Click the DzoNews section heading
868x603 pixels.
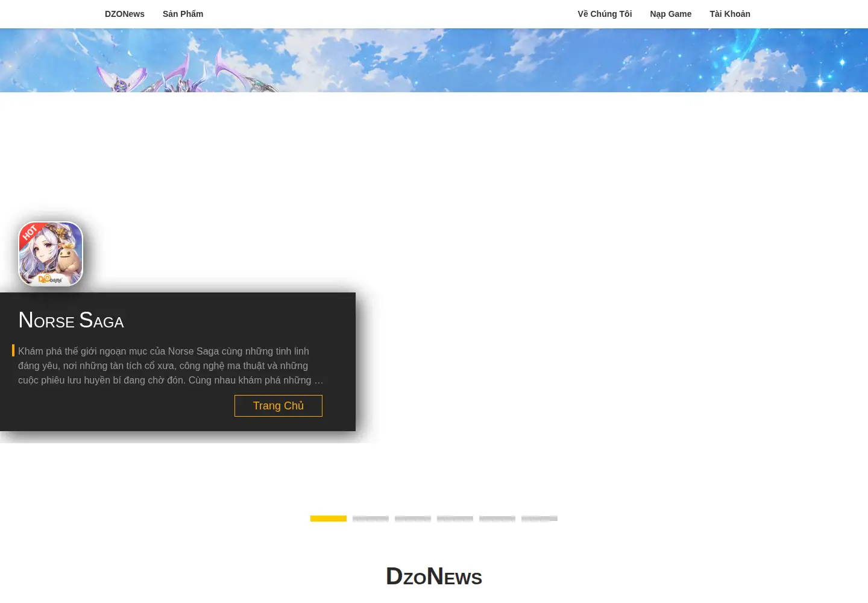[434, 576]
